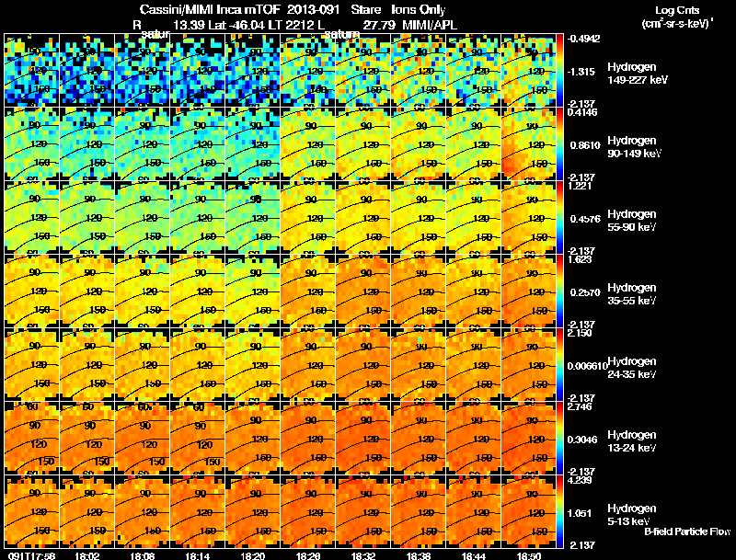Click the '18:08' time axis label

click(x=141, y=555)
